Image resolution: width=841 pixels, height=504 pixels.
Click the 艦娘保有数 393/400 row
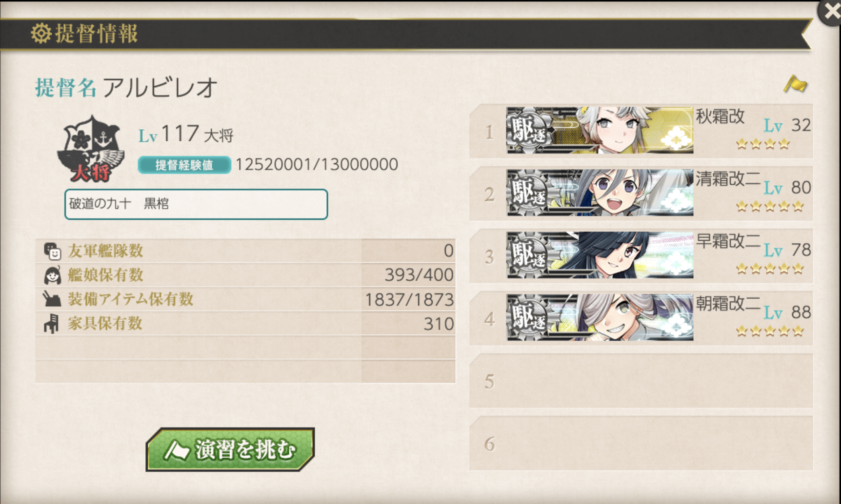(x=245, y=275)
